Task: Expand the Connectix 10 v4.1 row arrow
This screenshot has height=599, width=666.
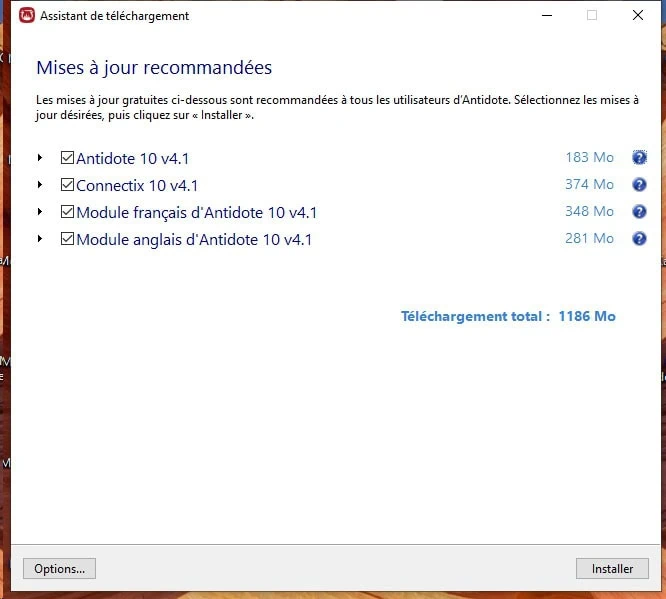Action: (41, 185)
